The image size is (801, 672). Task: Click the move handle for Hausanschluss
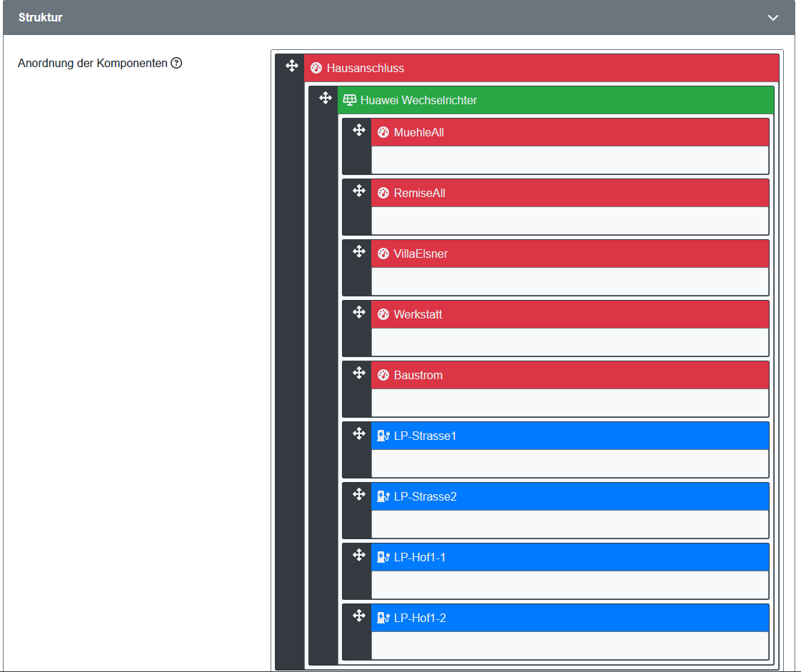[292, 66]
